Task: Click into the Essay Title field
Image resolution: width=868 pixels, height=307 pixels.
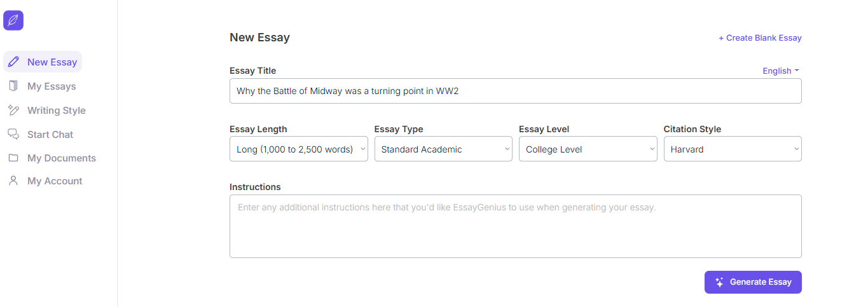Action: tap(515, 91)
